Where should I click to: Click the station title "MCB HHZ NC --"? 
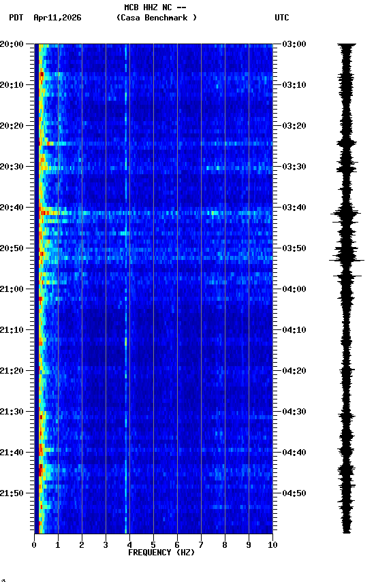155,7
